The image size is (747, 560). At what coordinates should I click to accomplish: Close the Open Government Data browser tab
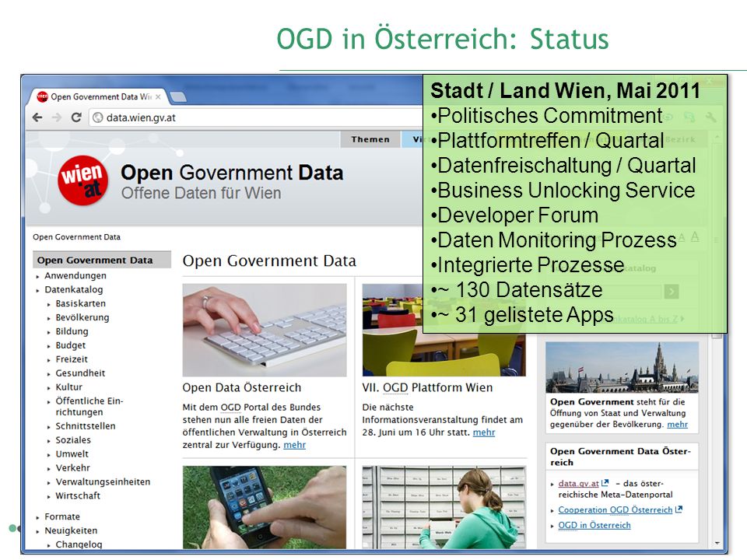[x=158, y=96]
